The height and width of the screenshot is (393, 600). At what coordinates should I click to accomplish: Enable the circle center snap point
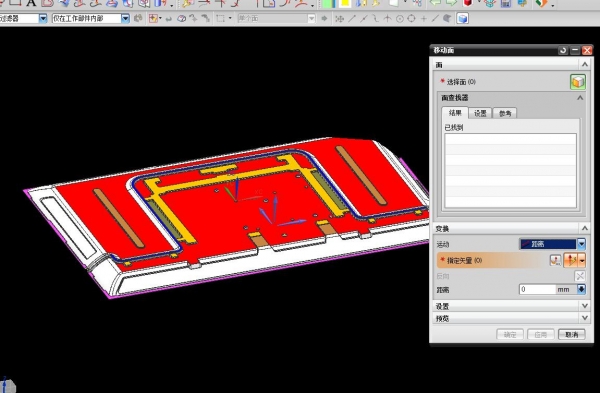[399, 18]
